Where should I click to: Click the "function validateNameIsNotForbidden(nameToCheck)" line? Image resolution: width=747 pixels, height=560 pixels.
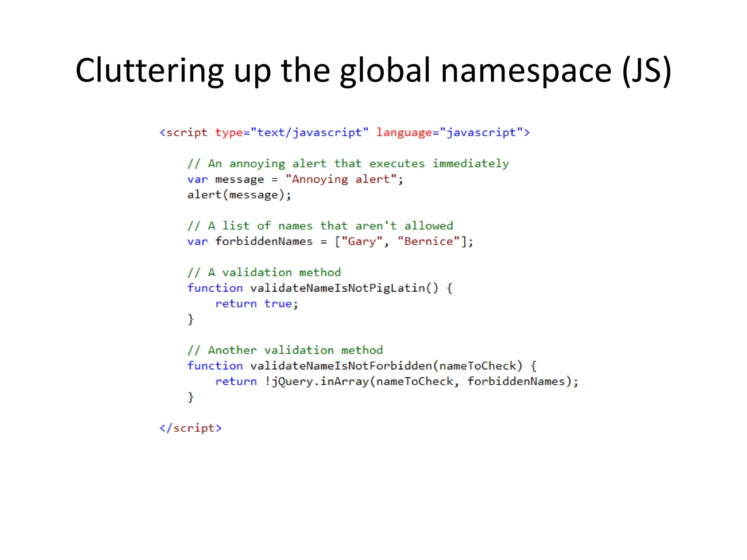(362, 366)
